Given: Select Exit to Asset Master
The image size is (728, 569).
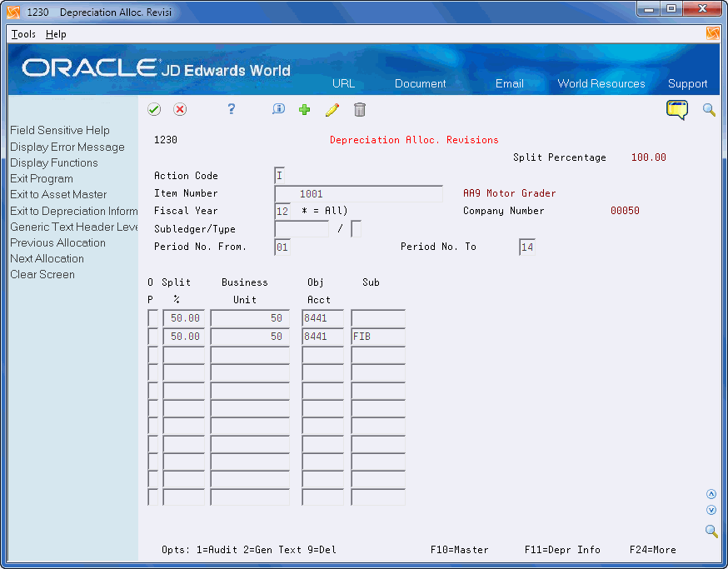Looking at the screenshot, I should 58,194.
